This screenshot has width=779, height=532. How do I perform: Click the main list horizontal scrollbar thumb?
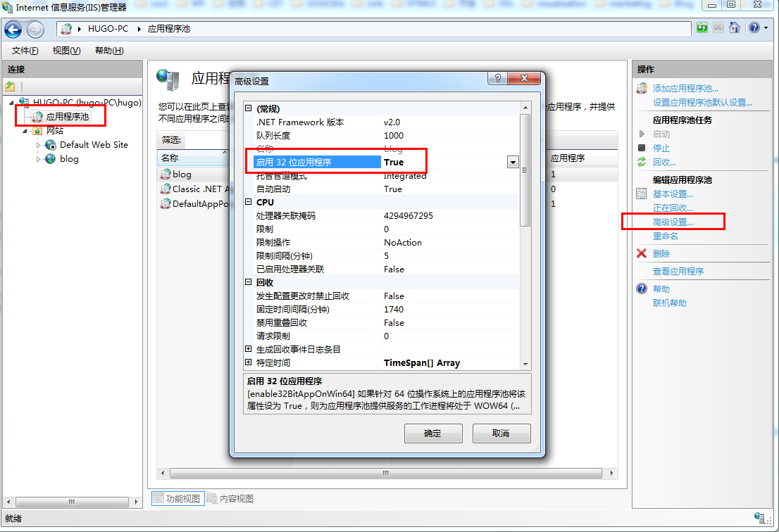[x=385, y=473]
